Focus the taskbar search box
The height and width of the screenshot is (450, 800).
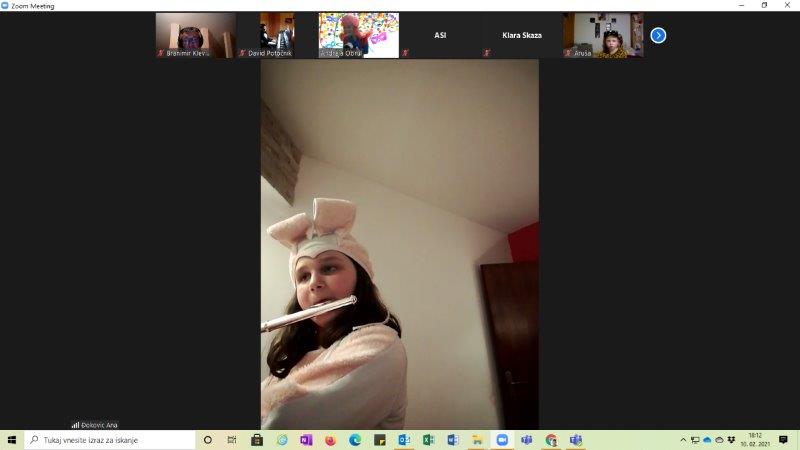coord(110,440)
